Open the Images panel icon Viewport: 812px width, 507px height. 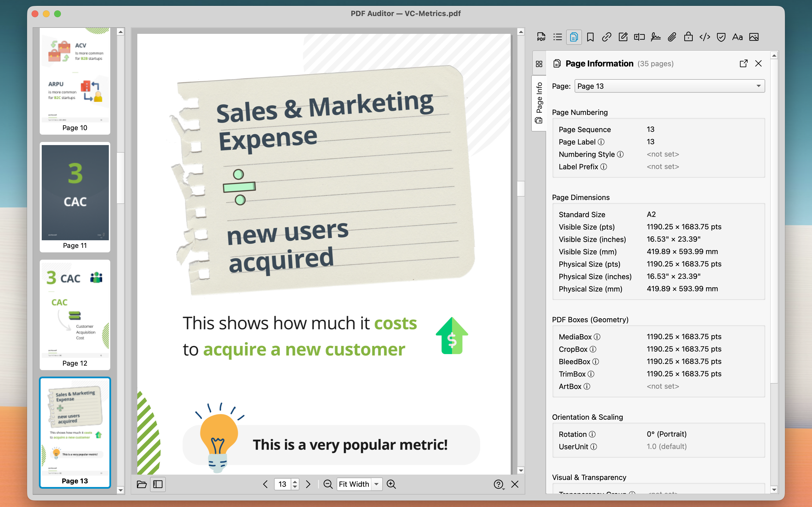click(754, 37)
